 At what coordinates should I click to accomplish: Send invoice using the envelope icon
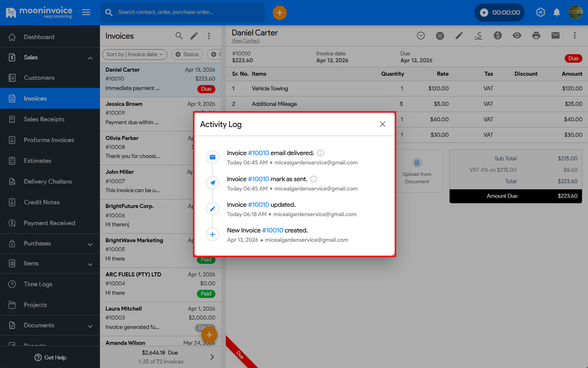[x=555, y=36]
